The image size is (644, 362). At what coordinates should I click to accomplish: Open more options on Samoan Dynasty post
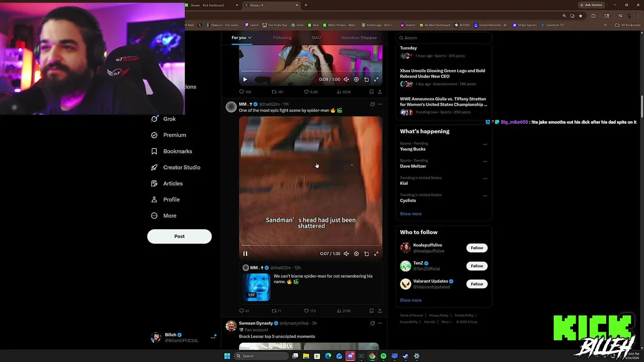[380, 323]
